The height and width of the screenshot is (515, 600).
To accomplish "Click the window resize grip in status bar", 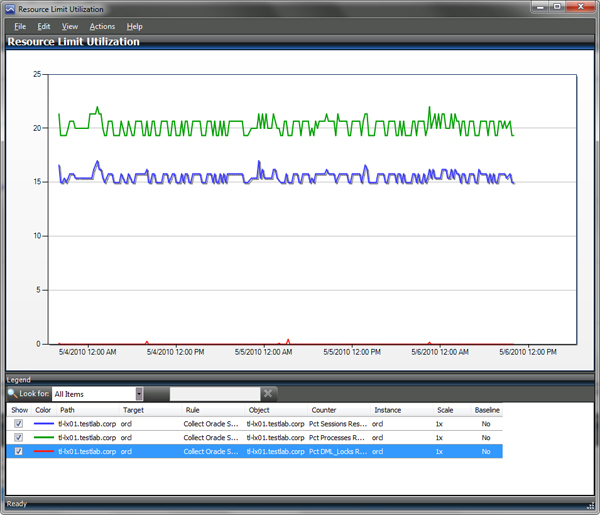I will coord(592,507).
